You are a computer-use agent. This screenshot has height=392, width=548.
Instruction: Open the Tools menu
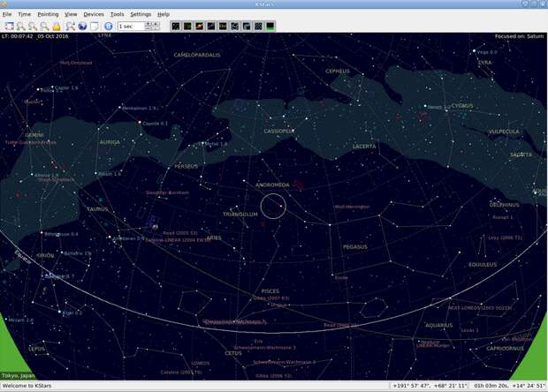point(117,14)
